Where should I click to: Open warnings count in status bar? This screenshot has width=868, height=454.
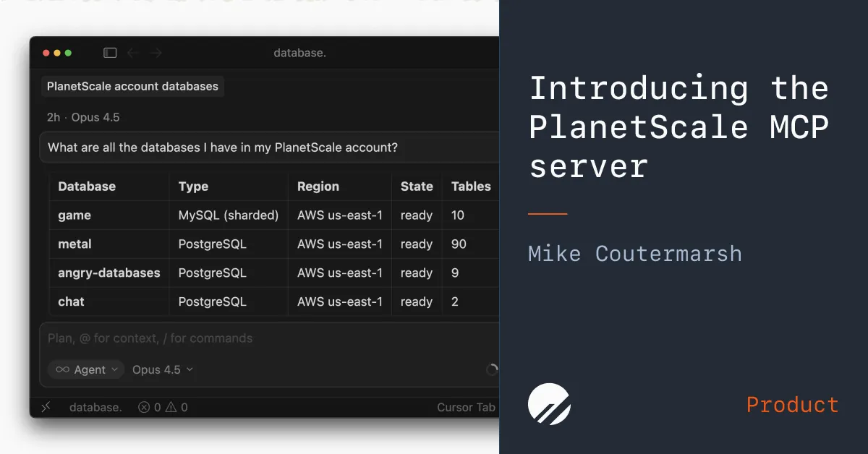coord(176,407)
